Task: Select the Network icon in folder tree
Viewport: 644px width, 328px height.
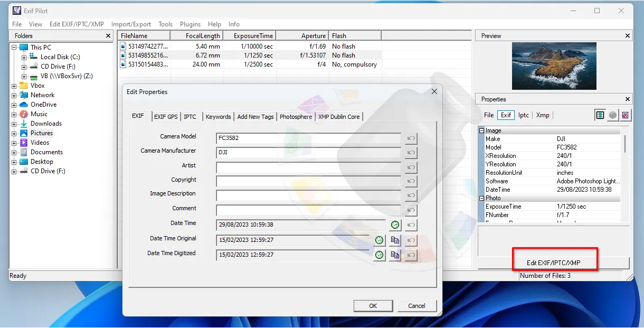Action: tap(24, 95)
